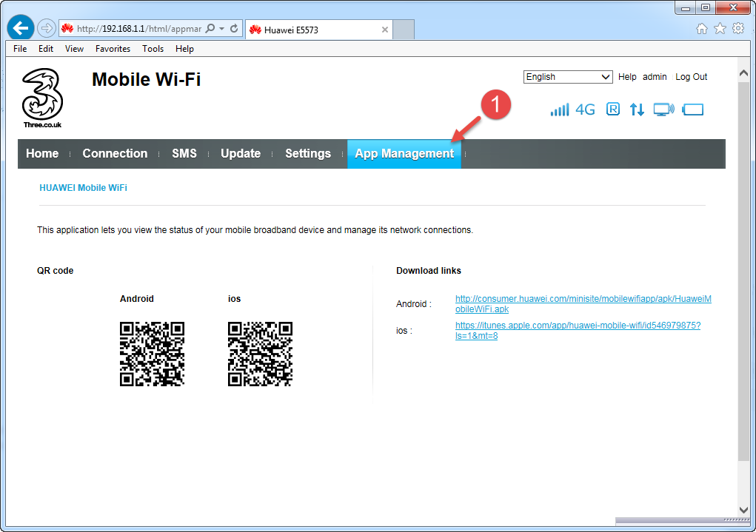Go to the Home navigation tab
Image resolution: width=756 pixels, height=532 pixels.
[x=42, y=154]
